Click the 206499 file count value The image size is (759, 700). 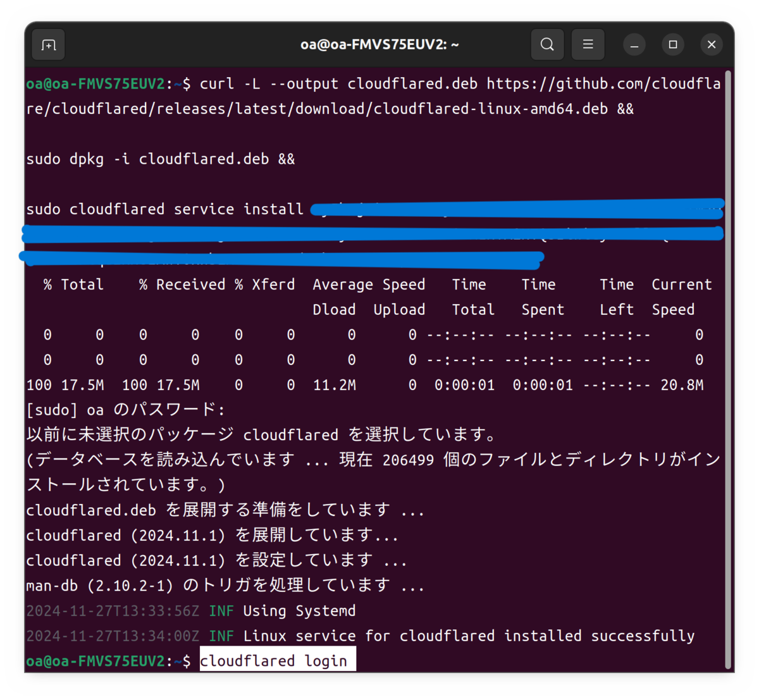click(x=408, y=460)
